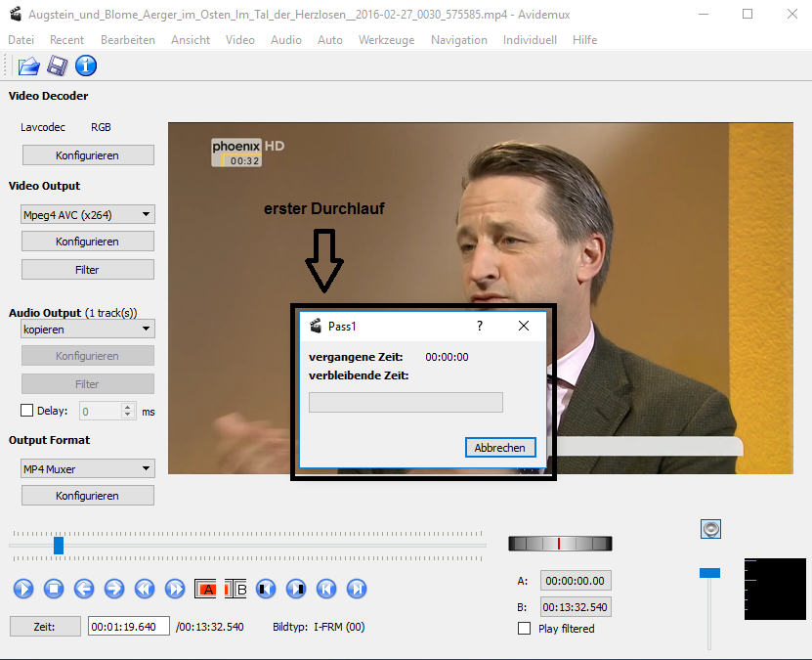Expand the Audio Output kopieren dropdown
This screenshot has width=812, height=660.
click(x=87, y=330)
